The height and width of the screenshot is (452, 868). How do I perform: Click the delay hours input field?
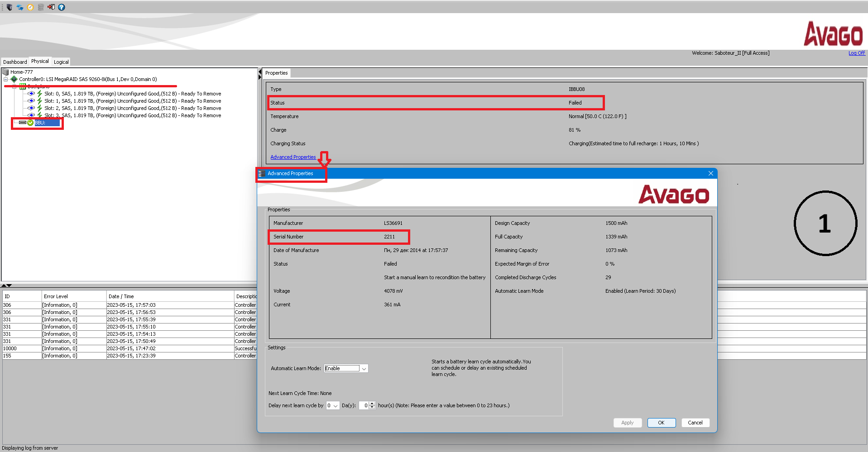(x=364, y=405)
